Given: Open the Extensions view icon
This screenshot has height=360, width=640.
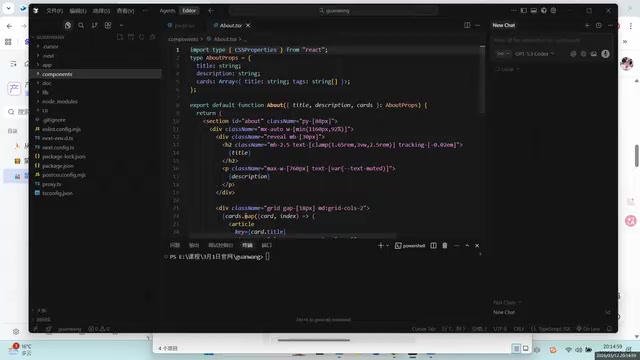Looking at the screenshot, I should tap(108, 25).
